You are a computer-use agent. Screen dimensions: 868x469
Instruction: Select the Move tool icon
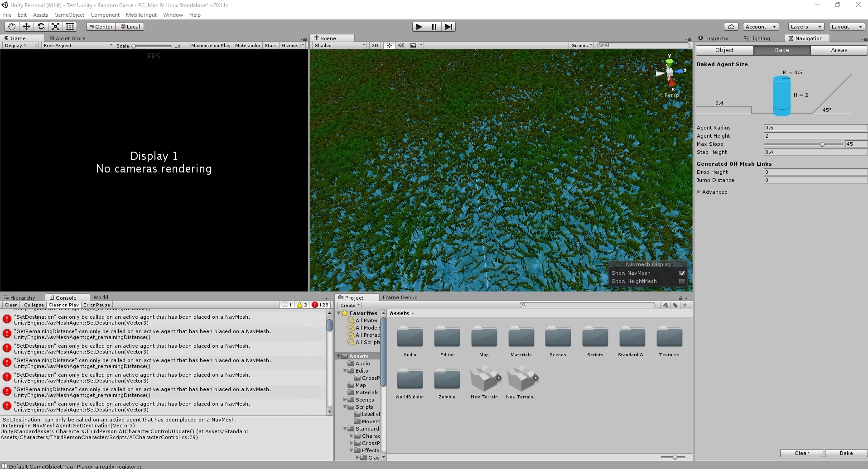(26, 27)
